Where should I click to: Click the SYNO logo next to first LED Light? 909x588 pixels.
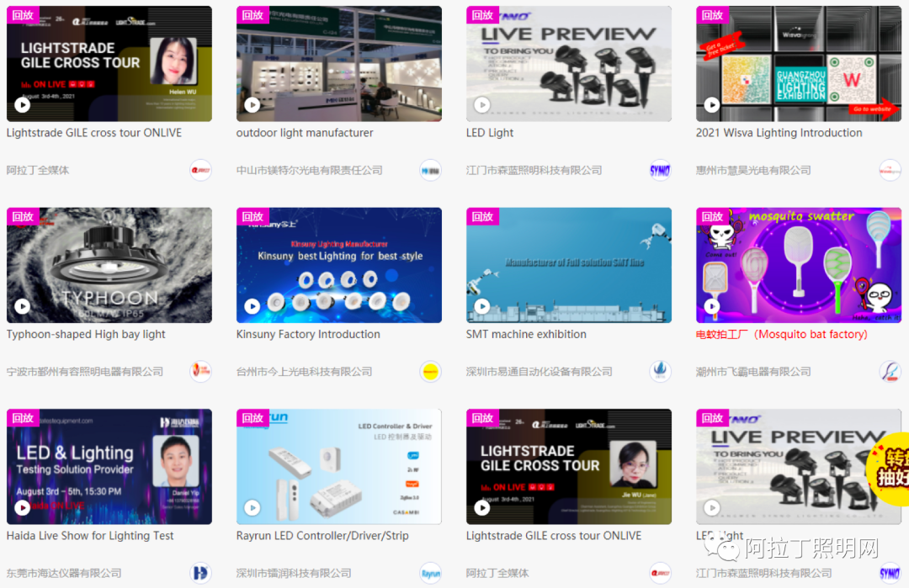[x=660, y=170]
